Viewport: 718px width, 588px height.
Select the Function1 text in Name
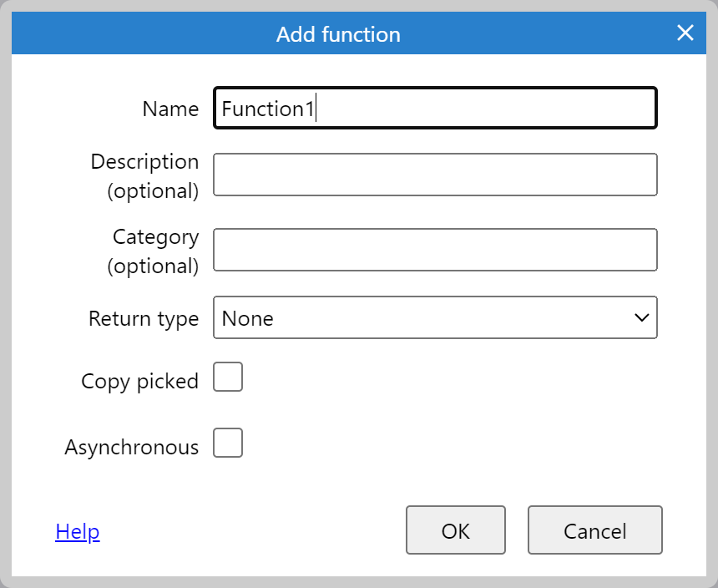[x=265, y=108]
